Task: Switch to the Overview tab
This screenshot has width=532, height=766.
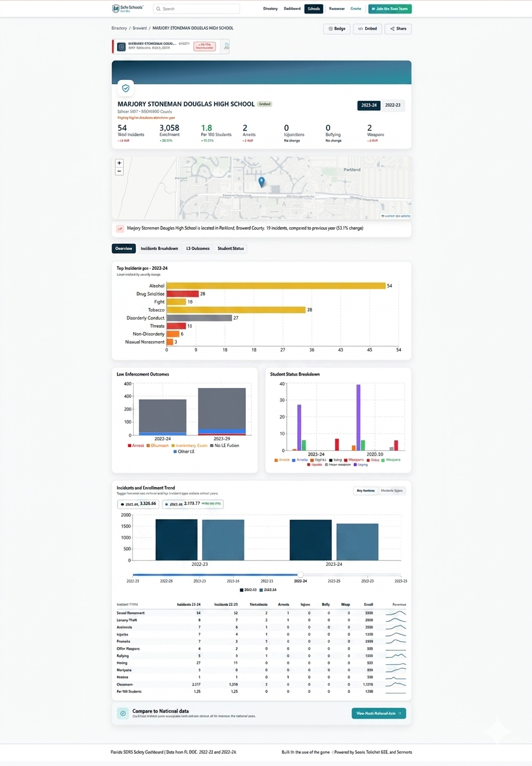Action: coord(124,248)
